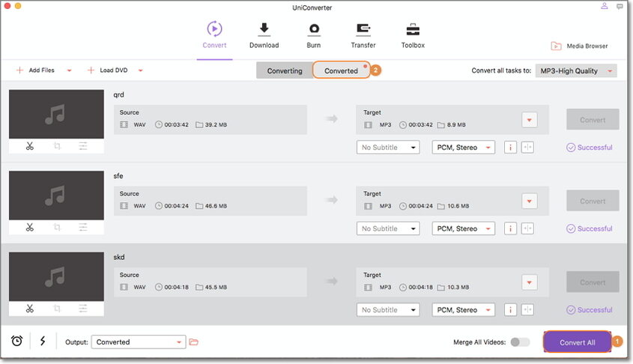Viewport: 633px width, 364px height.
Task: Open effect settings for sfe
Action: point(82,228)
